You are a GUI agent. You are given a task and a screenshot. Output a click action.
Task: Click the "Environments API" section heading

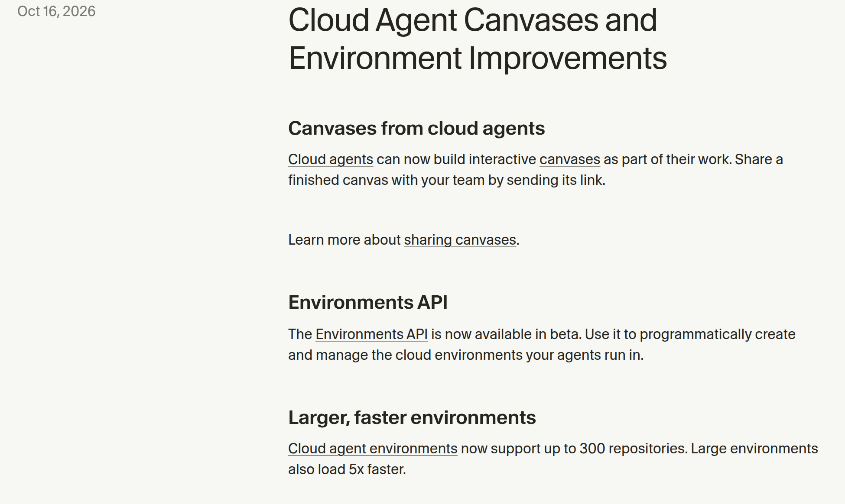pos(368,302)
